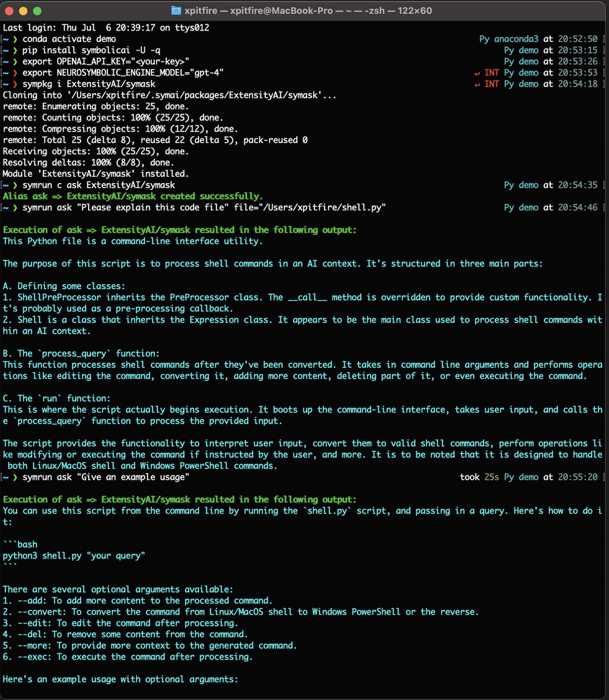Click 'Receiving objects: 100% (25/25), done.'
The height and width of the screenshot is (700, 609).
pyautogui.click(x=96, y=151)
